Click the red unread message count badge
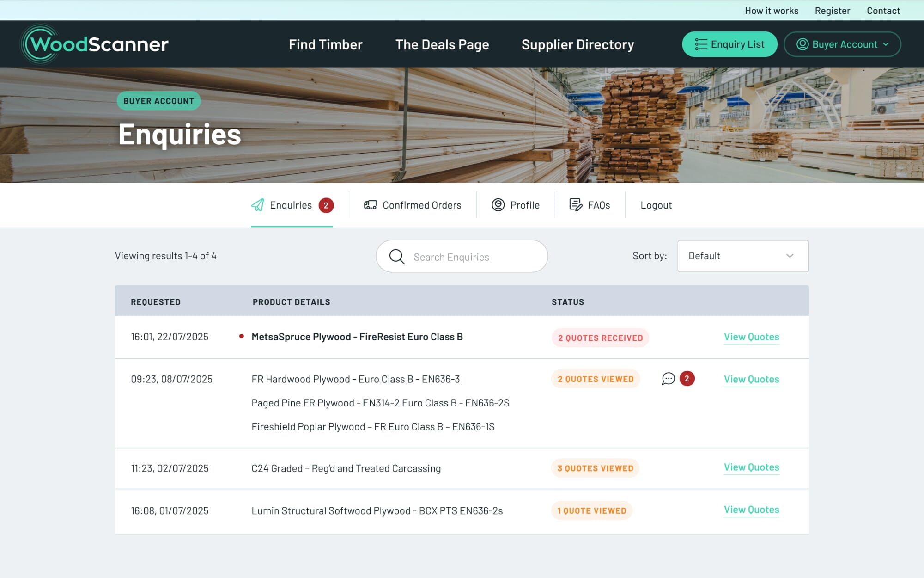 point(687,379)
